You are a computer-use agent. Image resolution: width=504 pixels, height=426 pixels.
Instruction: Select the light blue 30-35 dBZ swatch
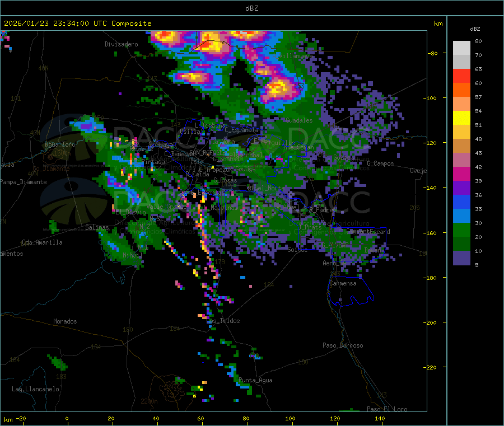point(461,216)
